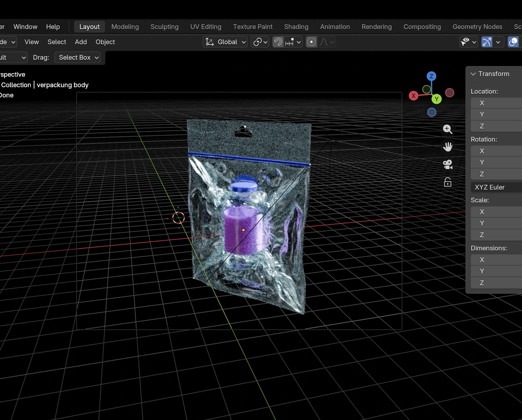Click the Rotation Z field
The image size is (522, 420).
pos(496,174)
